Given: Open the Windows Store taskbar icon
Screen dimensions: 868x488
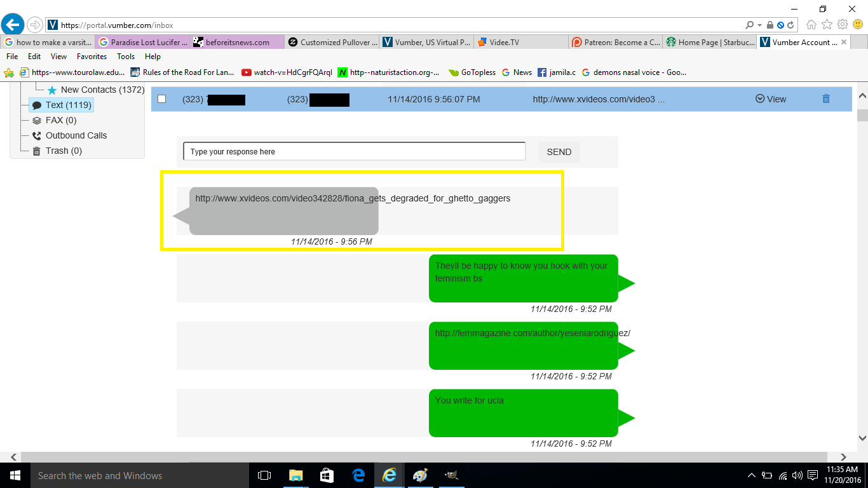Looking at the screenshot, I should [x=327, y=475].
